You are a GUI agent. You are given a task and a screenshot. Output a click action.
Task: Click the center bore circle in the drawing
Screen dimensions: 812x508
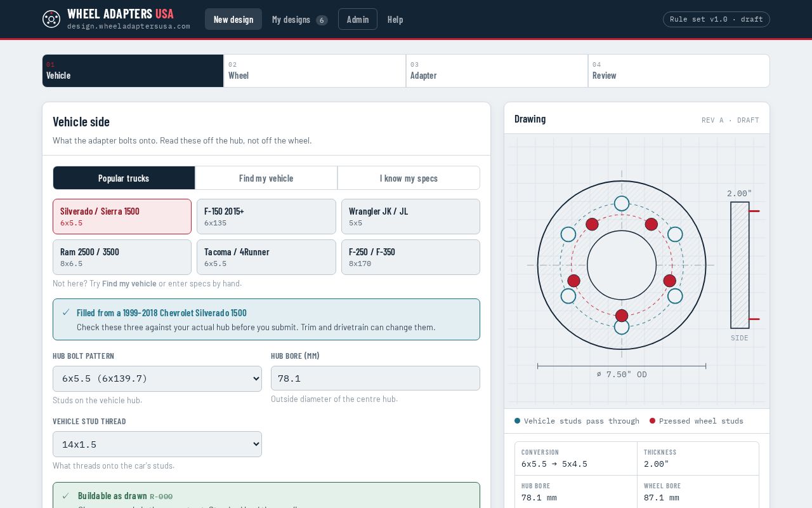tap(622, 265)
